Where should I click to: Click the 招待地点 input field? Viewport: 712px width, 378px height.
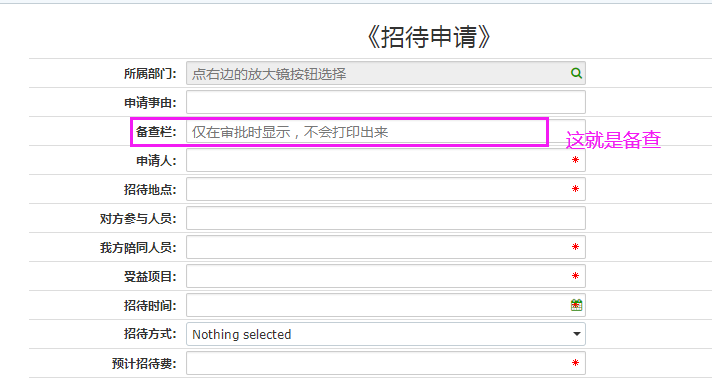click(386, 189)
